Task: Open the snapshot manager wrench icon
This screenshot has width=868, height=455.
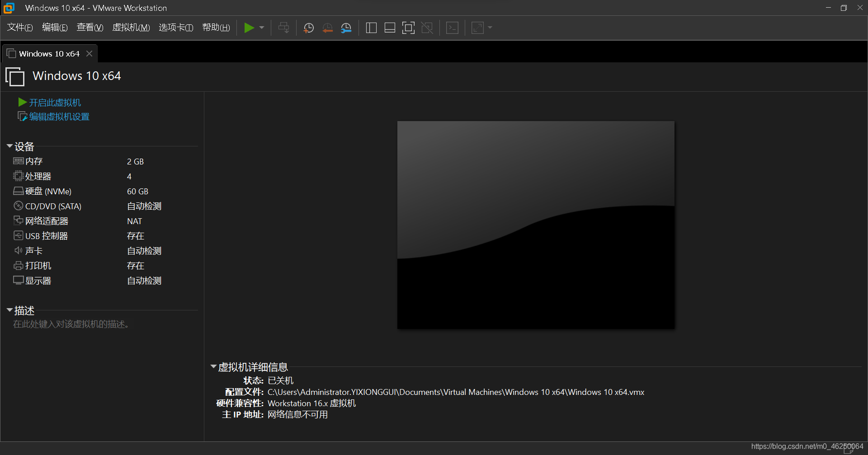Action: pos(346,28)
